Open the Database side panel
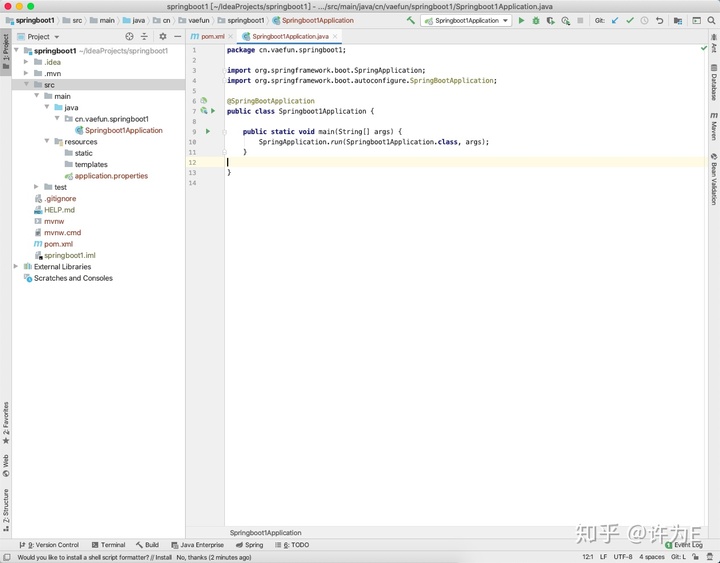Viewport: 720px width, 563px height. tap(714, 83)
